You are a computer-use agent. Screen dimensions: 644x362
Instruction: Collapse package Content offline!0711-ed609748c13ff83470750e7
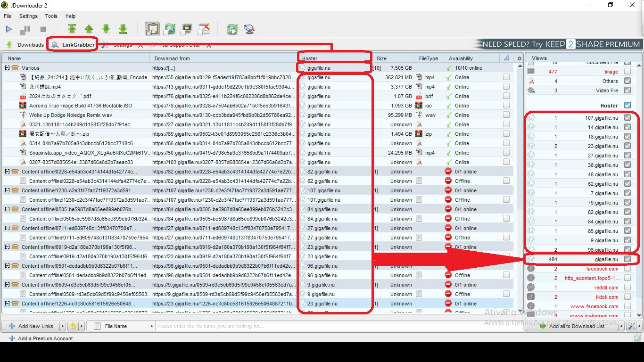tap(7, 228)
